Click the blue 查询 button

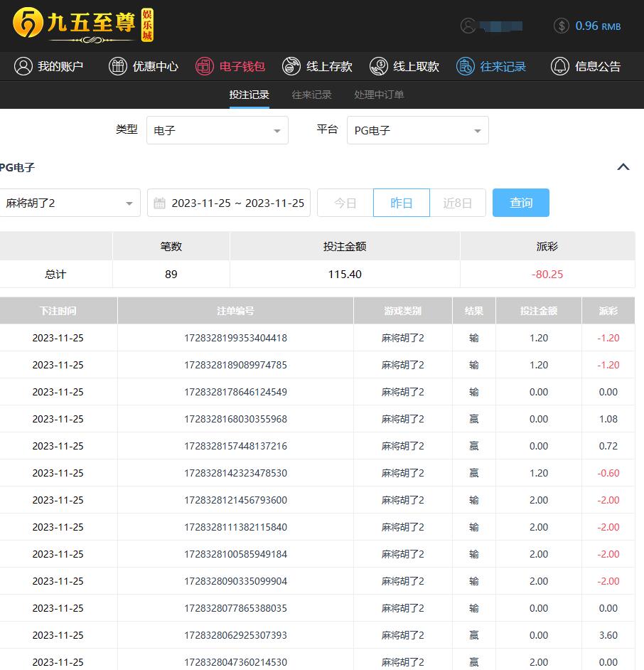click(521, 203)
